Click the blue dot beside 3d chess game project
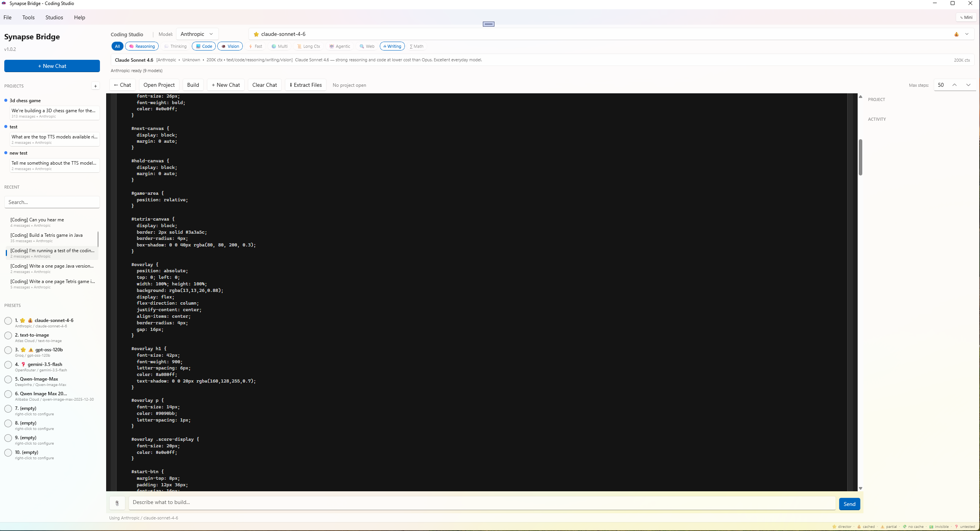This screenshot has height=531, width=980. pos(6,101)
